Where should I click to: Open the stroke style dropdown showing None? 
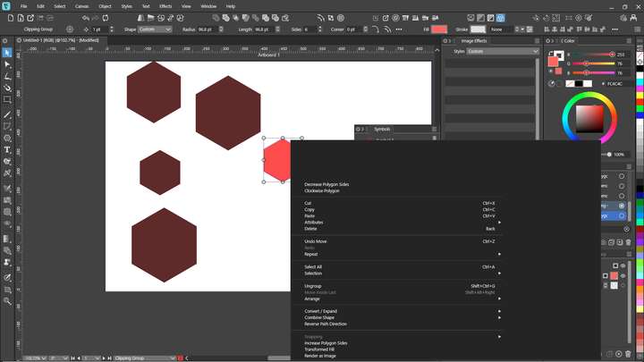[x=501, y=29]
